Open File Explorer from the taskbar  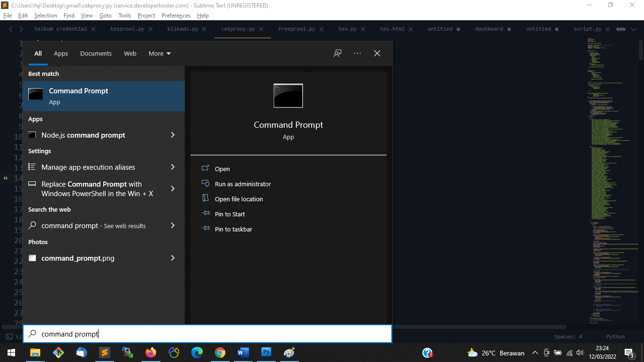(x=35, y=353)
